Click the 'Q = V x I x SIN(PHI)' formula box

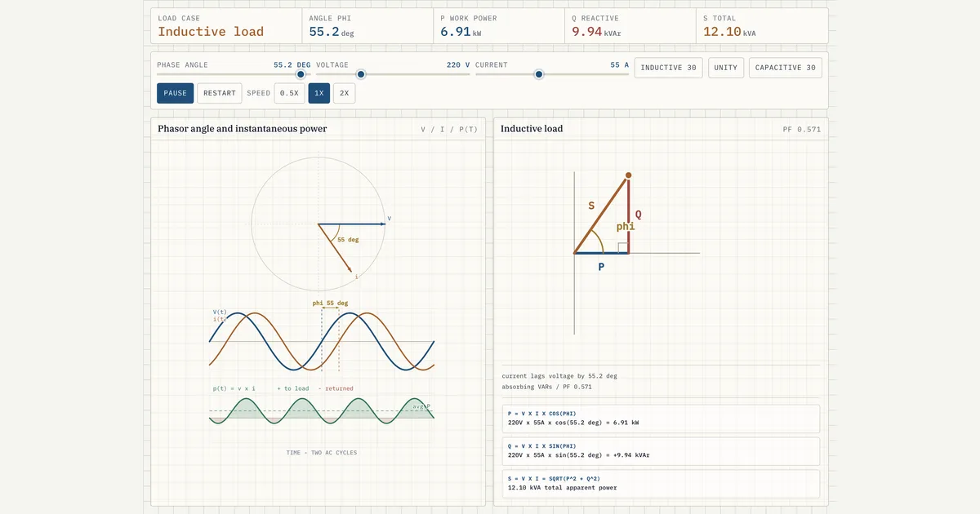[x=660, y=451]
